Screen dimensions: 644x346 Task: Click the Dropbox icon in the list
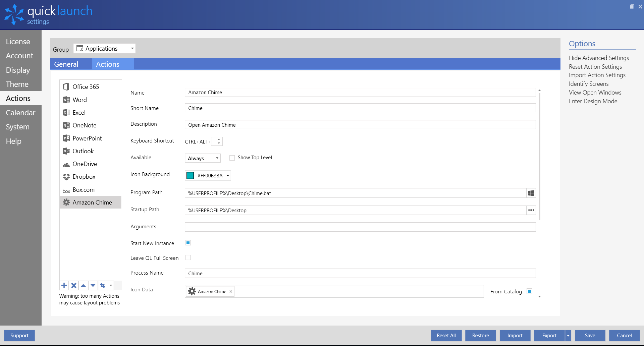pyautogui.click(x=66, y=177)
